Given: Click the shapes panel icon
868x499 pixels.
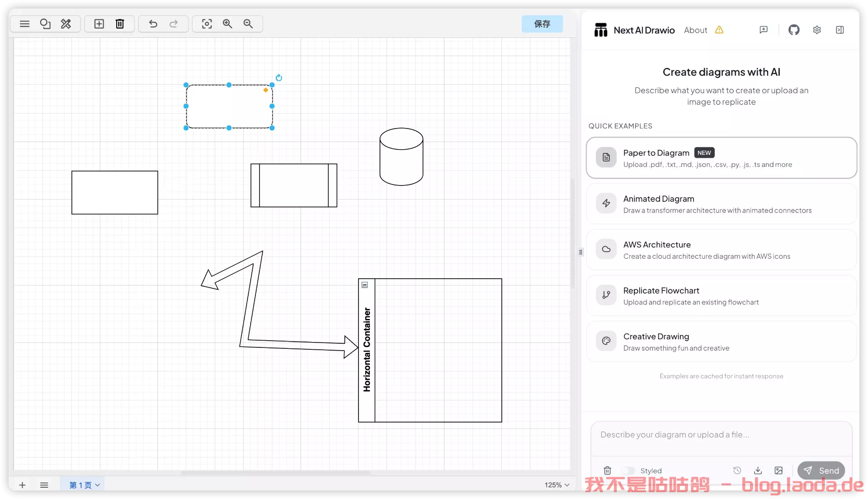Looking at the screenshot, I should tap(45, 24).
